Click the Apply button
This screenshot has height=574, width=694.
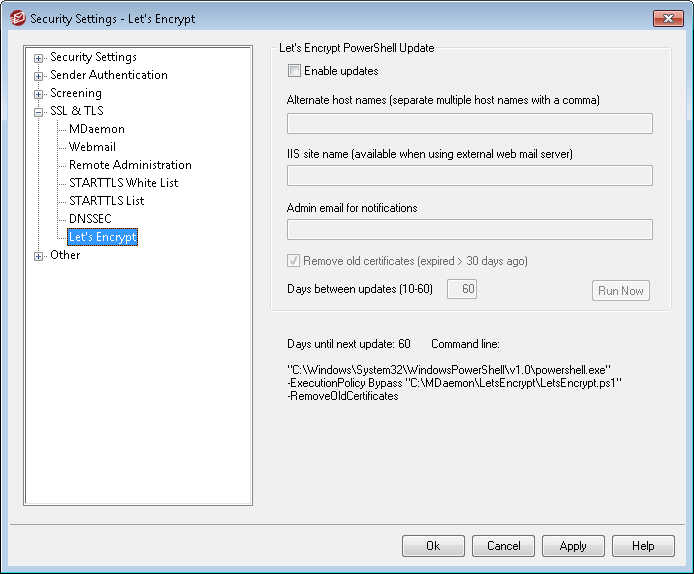pos(573,546)
